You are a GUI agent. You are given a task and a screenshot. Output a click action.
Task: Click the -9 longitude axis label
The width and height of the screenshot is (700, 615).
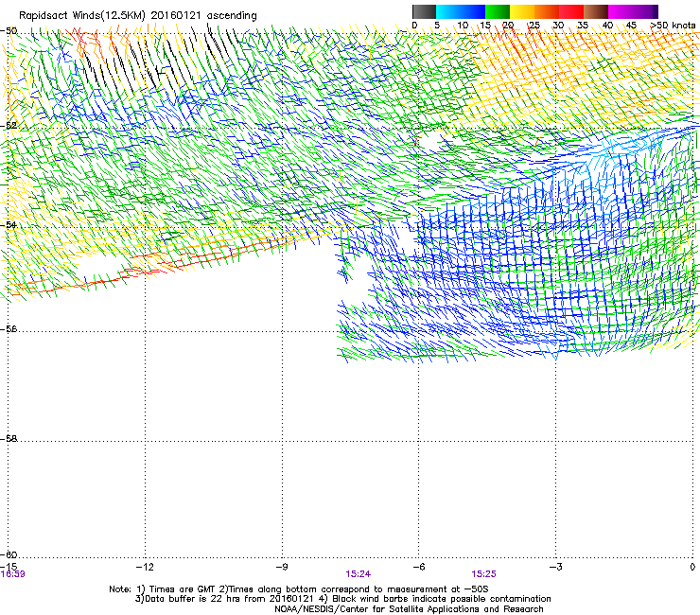click(x=281, y=567)
